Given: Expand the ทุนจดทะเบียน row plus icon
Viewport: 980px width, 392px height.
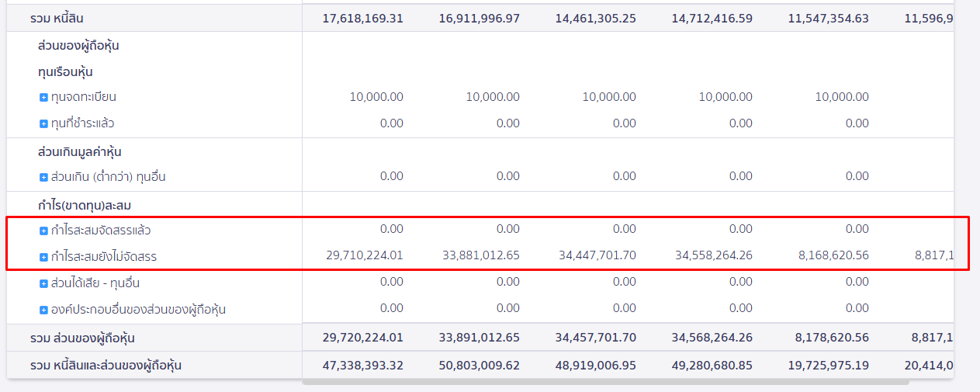Looking at the screenshot, I should pos(44,98).
